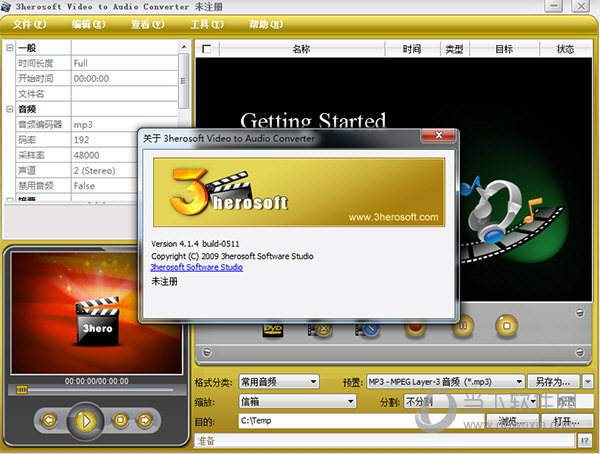
Task: Open the 查看 menu
Action: (148, 24)
